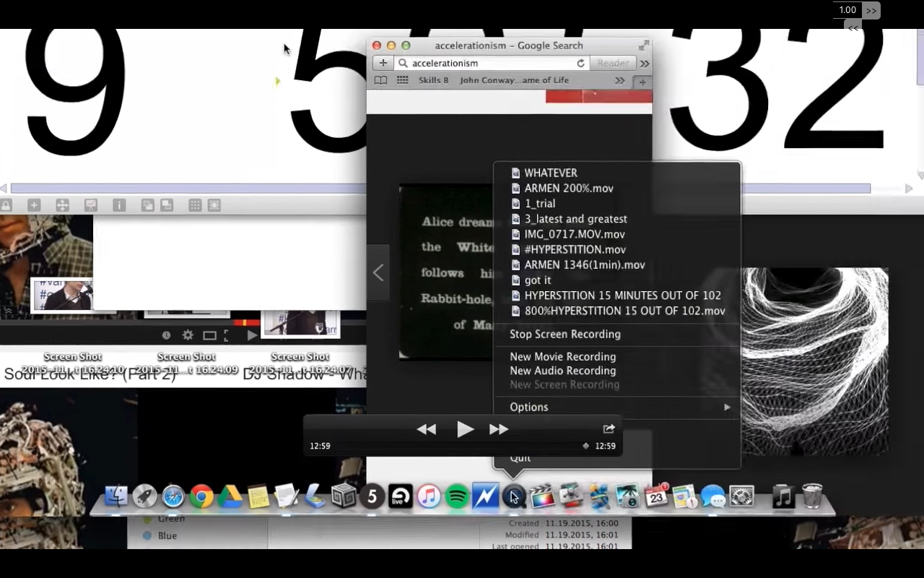This screenshot has height=578, width=924.
Task: Open ARMEN 200%.mov from the recent list
Action: pos(569,188)
